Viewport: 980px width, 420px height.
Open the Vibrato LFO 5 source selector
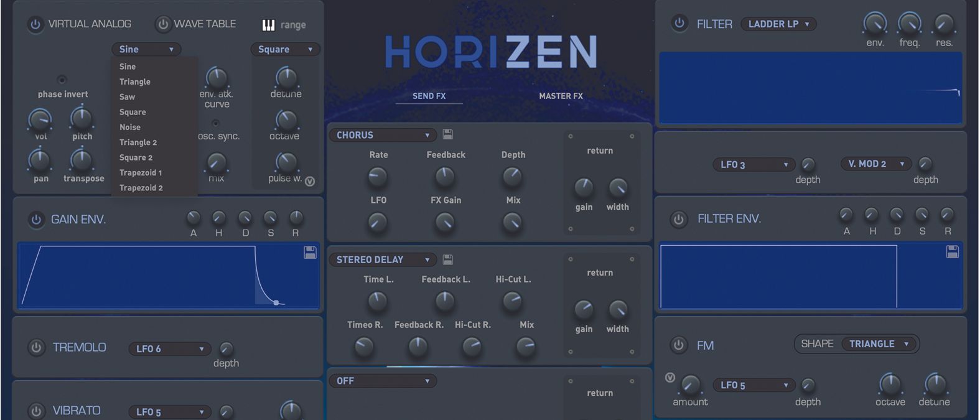click(x=170, y=412)
